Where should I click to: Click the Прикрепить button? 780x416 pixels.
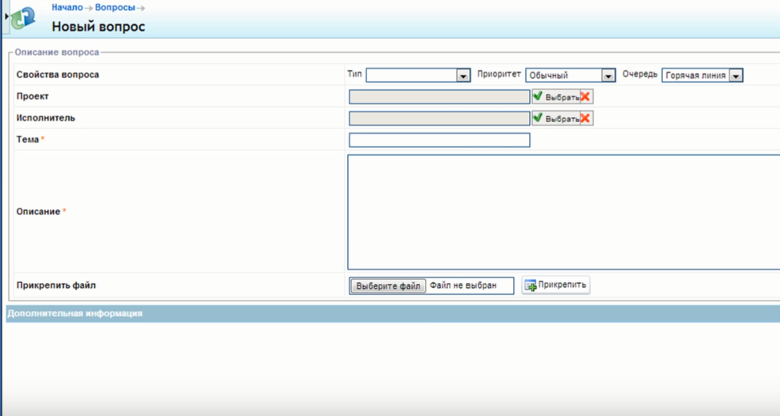[556, 285]
